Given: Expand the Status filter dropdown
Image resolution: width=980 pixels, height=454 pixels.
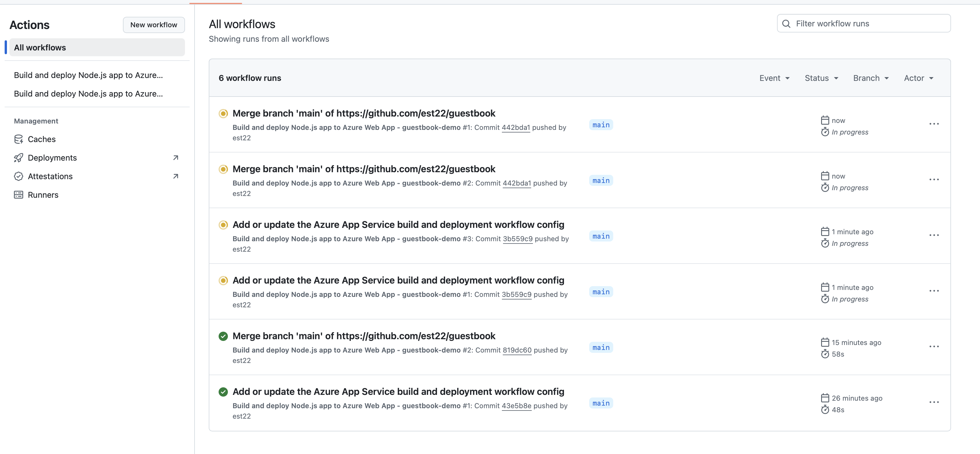Looking at the screenshot, I should (821, 78).
